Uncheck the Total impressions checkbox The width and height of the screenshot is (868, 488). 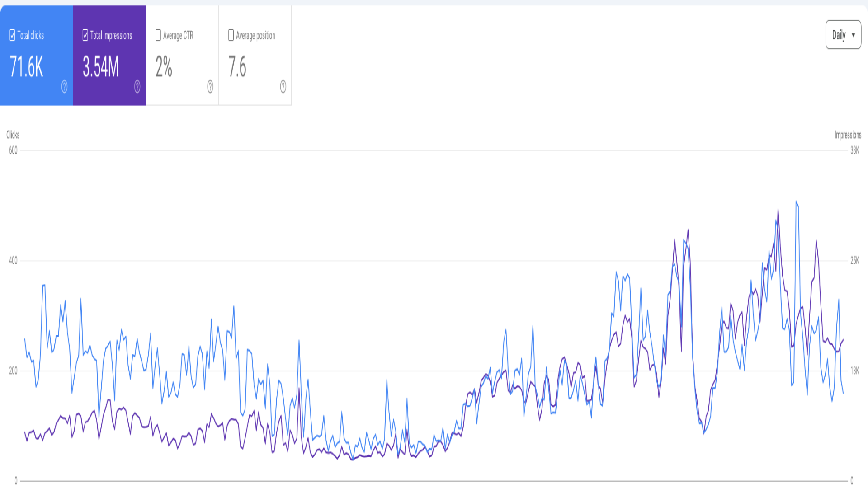[85, 35]
